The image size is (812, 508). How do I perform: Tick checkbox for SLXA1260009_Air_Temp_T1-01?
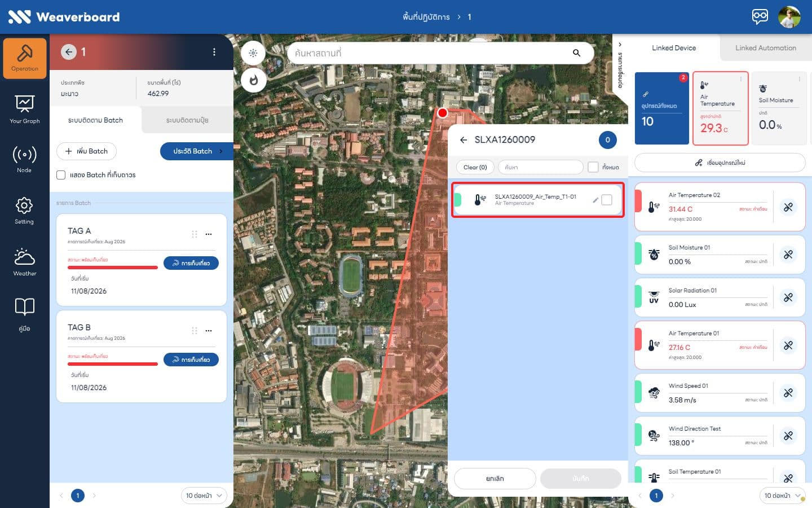click(607, 200)
